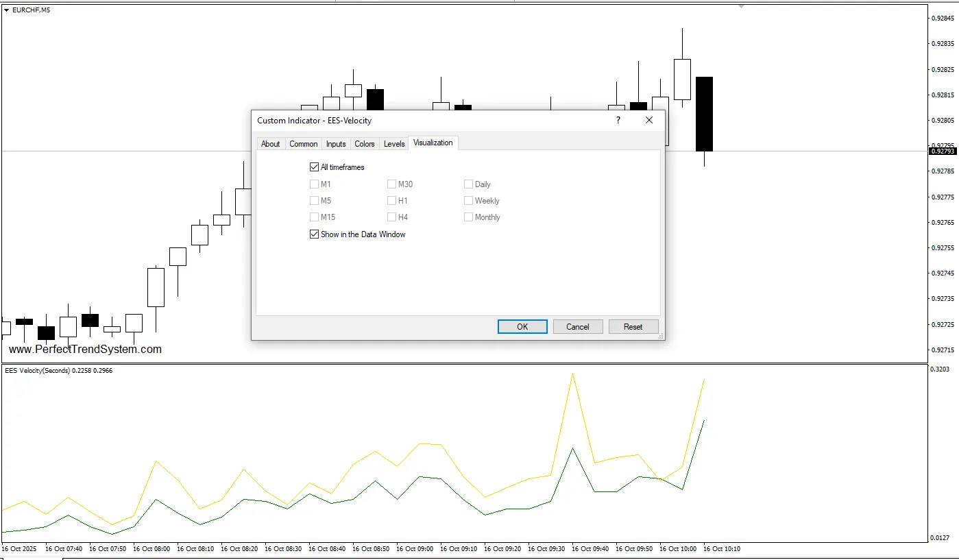Screen dimensions: 959x560
Task: Click the dialog resize grip corner
Action: pyautogui.click(x=661, y=337)
